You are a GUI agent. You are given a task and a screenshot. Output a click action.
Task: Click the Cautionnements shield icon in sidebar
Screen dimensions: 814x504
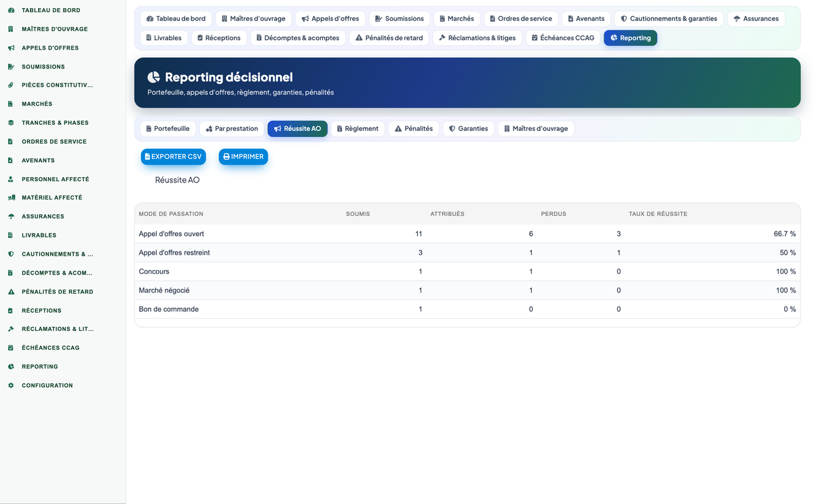click(x=11, y=254)
